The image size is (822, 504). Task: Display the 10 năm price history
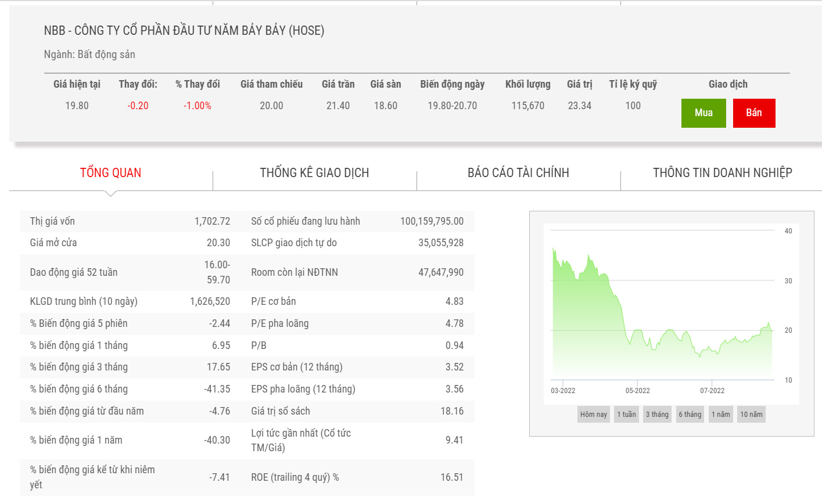click(751, 414)
